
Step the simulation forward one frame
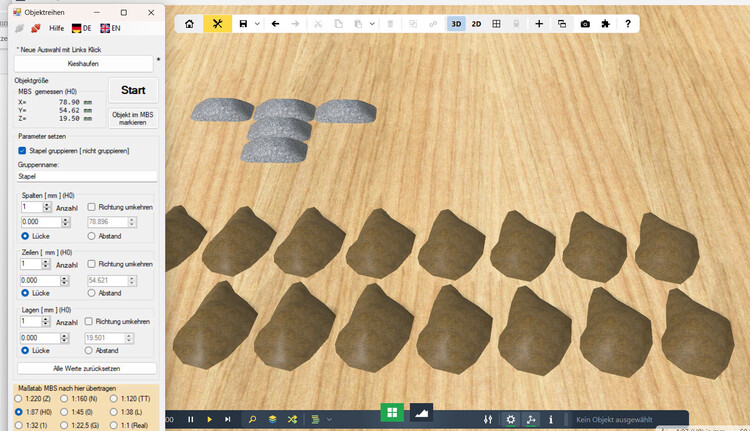point(228,420)
